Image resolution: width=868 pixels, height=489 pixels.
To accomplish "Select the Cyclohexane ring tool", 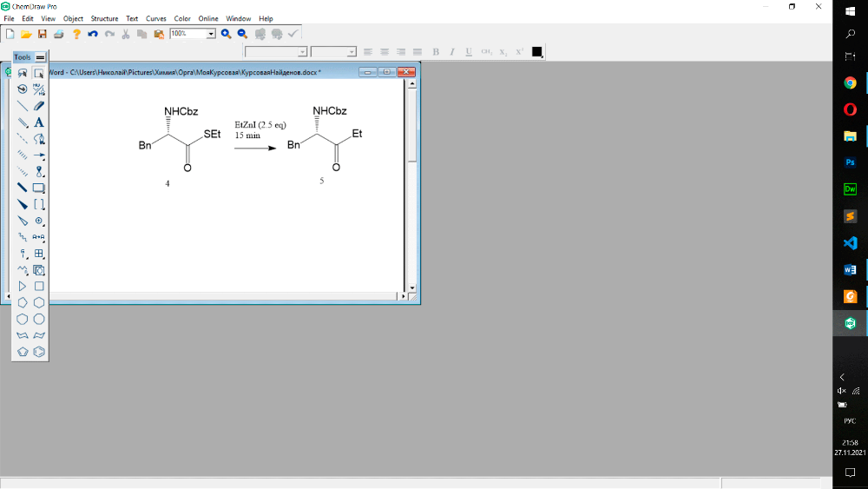I will coord(39,302).
